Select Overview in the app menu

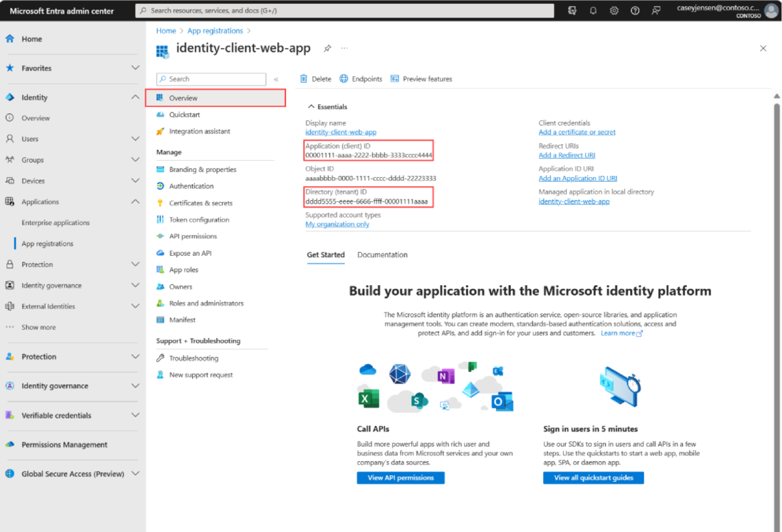[x=215, y=98]
